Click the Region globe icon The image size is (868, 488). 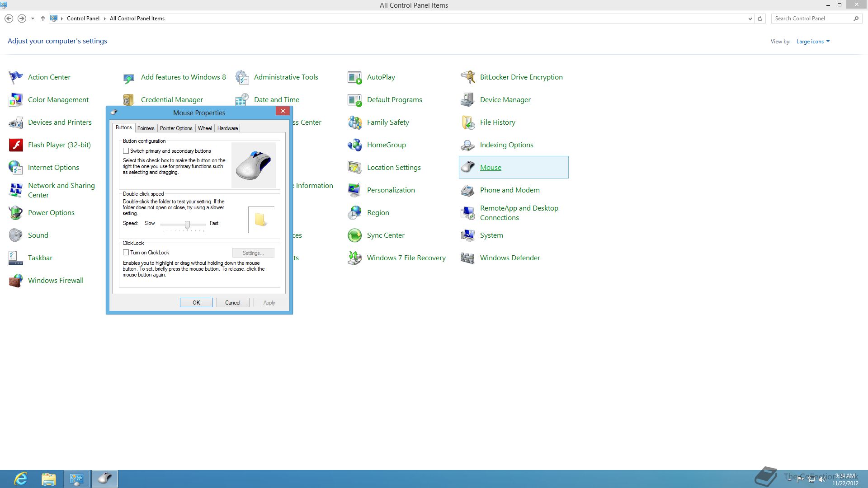click(355, 213)
